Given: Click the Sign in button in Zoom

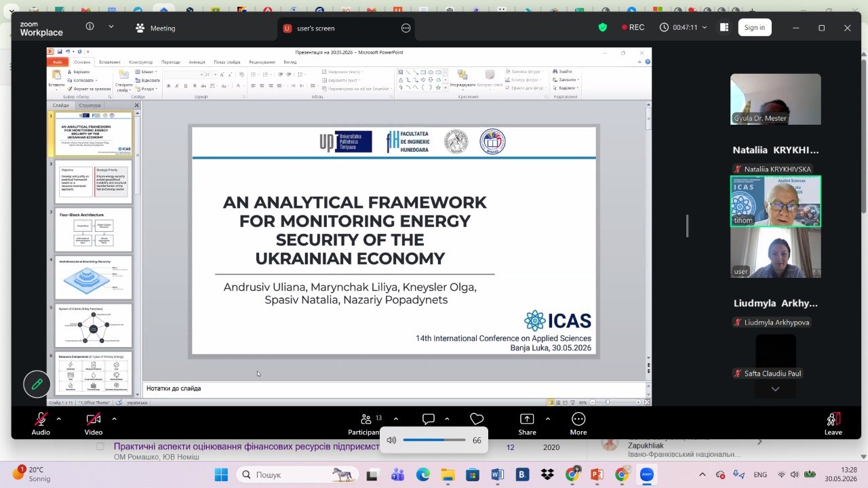Looking at the screenshot, I should (754, 28).
